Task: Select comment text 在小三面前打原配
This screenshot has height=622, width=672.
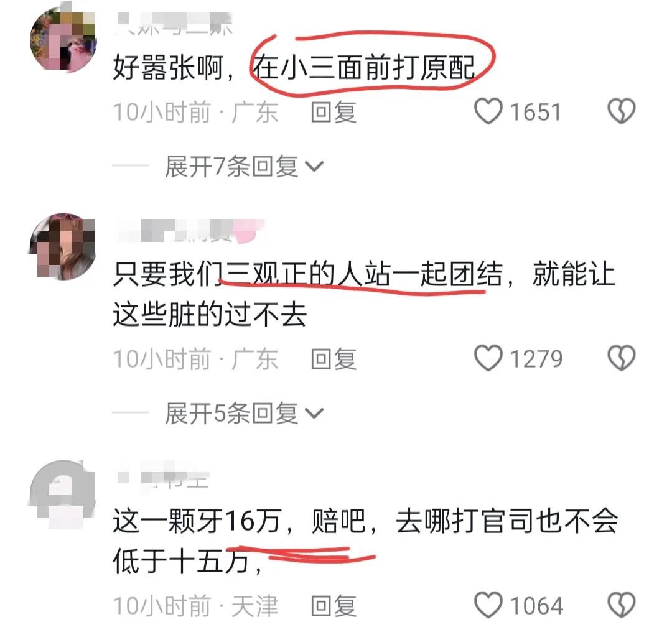Action: (364, 68)
